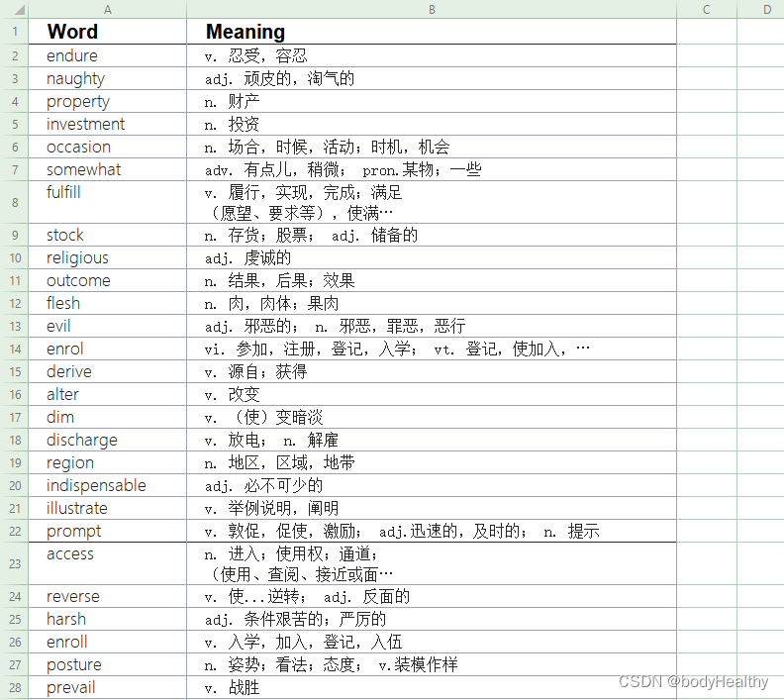Click the meaning cell 'adj. 条件艰苦的；严厉的'
The height and width of the screenshot is (700, 784).
point(432,619)
